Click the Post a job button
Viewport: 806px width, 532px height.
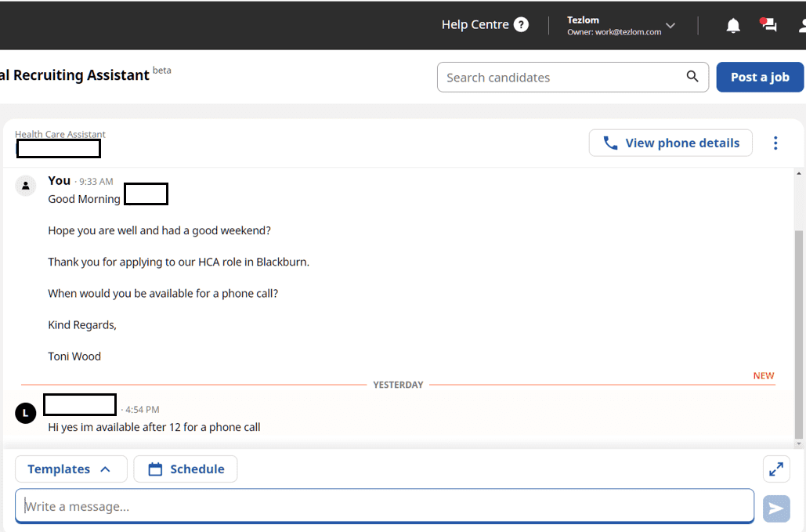(760, 77)
